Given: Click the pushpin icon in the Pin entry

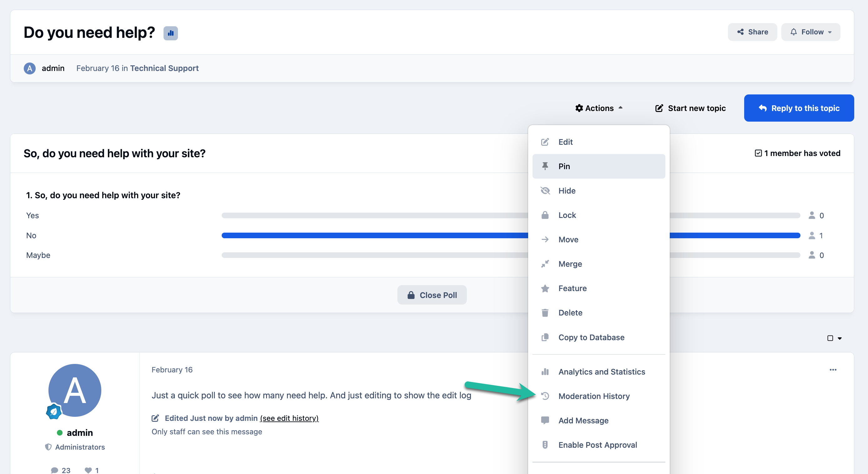Looking at the screenshot, I should click(545, 166).
